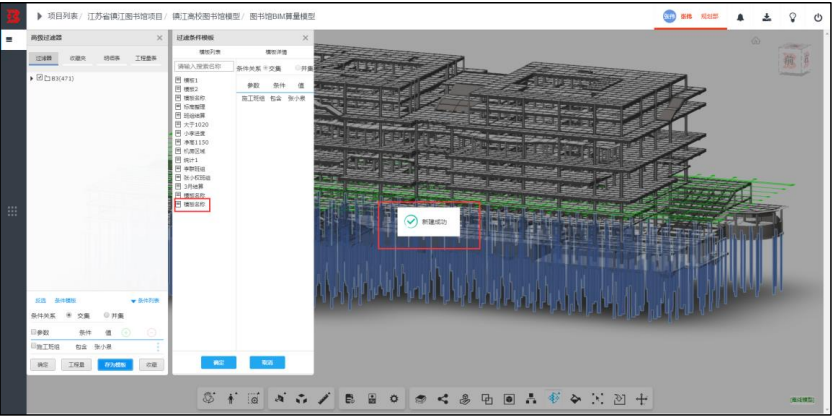The width and height of the screenshot is (833, 416).
Task: Switch to the 工程量表 tab
Action: click(x=146, y=58)
